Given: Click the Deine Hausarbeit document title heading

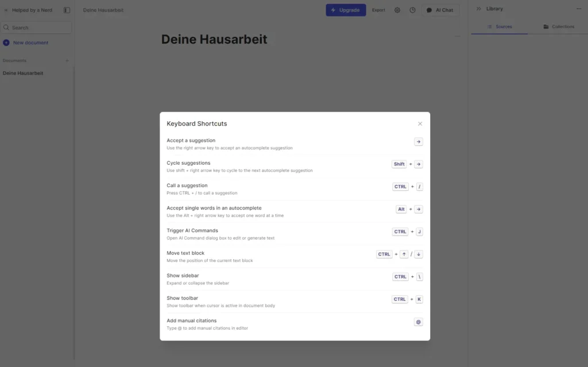Looking at the screenshot, I should click(214, 40).
